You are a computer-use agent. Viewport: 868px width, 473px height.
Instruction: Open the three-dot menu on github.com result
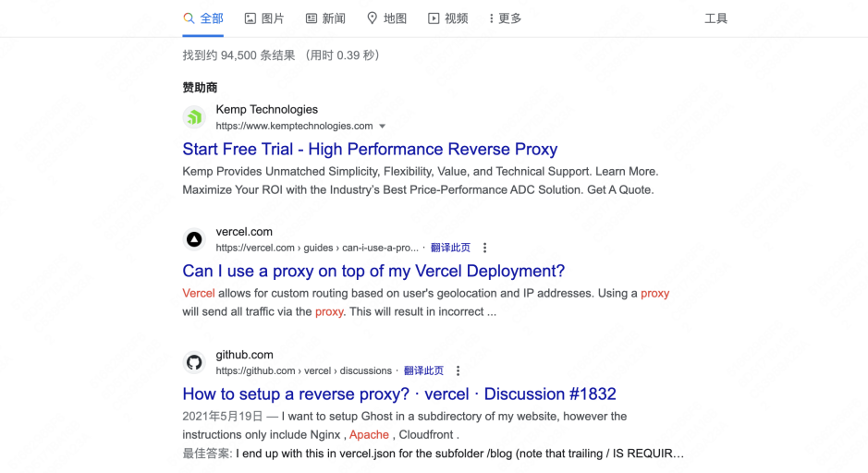[458, 370]
